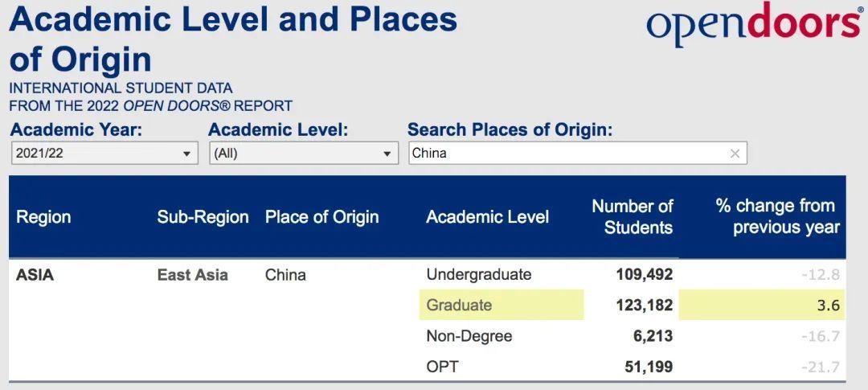Click the Academic Level column header
Screen dimensions: 868x390
tap(488, 216)
